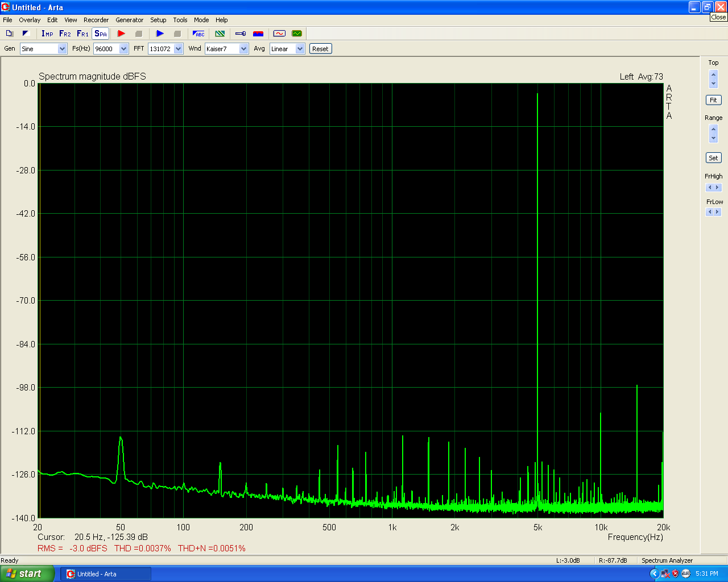
Task: Open the View menu
Action: (71, 20)
